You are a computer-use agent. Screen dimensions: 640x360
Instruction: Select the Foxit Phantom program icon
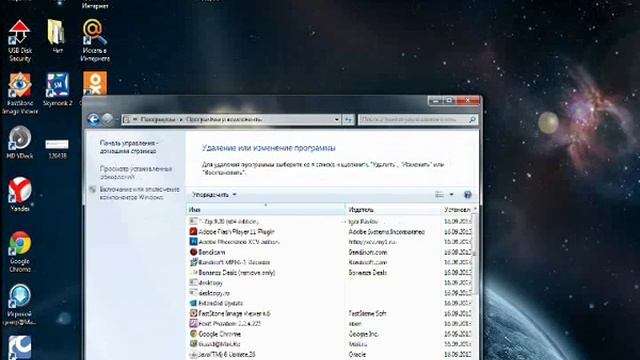pyautogui.click(x=193, y=324)
